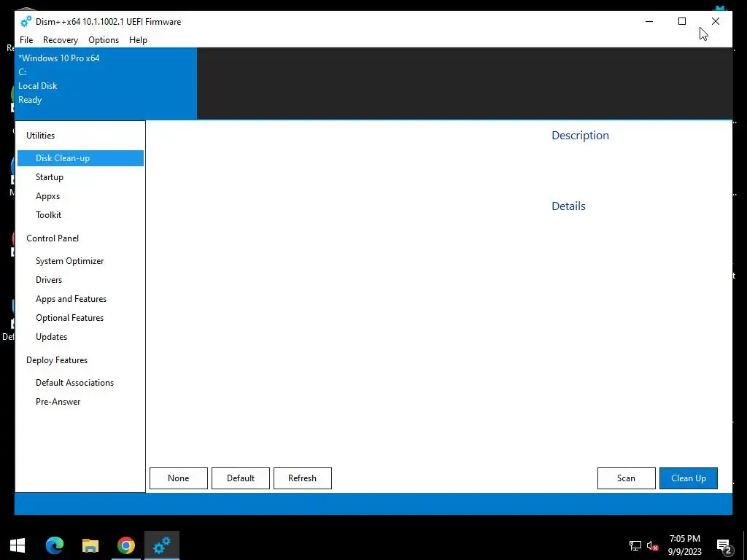Image resolution: width=747 pixels, height=560 pixels.
Task: Open the Recovery menu
Action: click(61, 40)
